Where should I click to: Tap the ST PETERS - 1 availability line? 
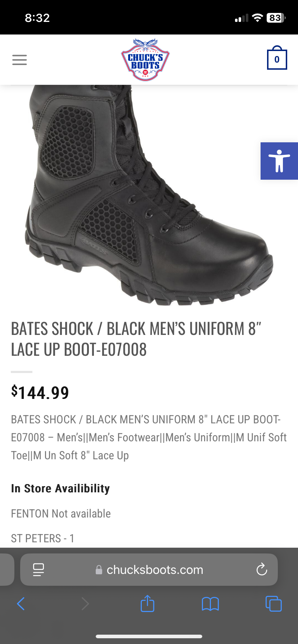point(42,538)
